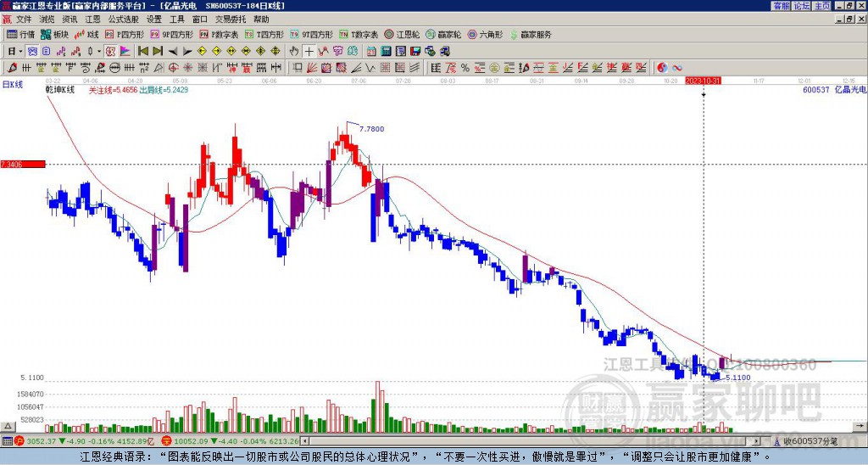
Task: Open the 窗口 menu
Action: pos(200,20)
